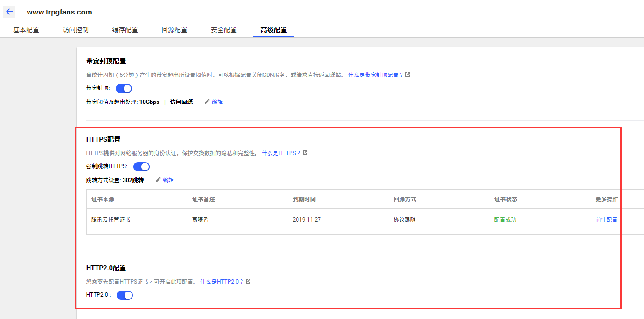Screen dimensions: 644x319
Task: Click external link icon after 什么是带宽封顶配置
Action: [x=408, y=75]
